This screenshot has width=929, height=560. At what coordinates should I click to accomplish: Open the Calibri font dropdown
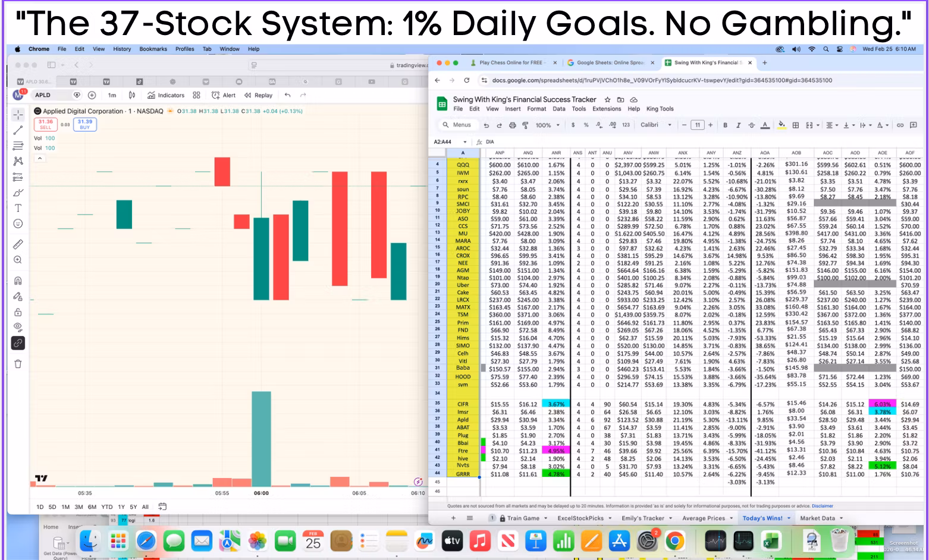(x=656, y=125)
